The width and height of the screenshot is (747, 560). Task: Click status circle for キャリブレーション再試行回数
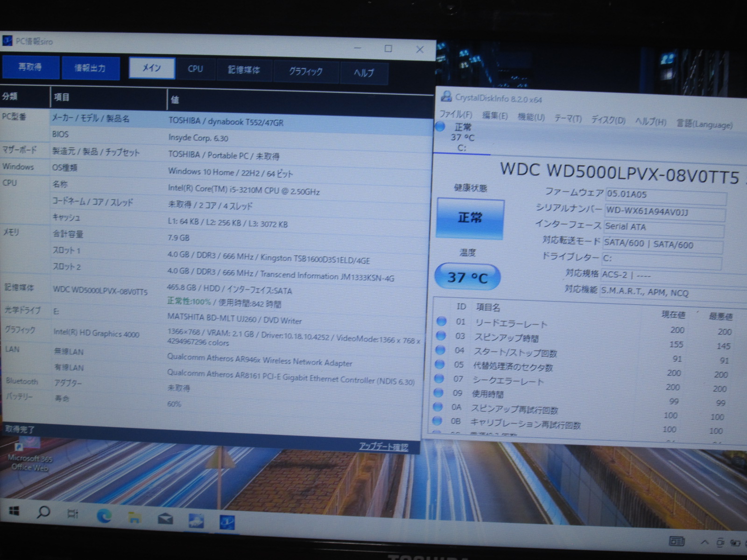437,420
